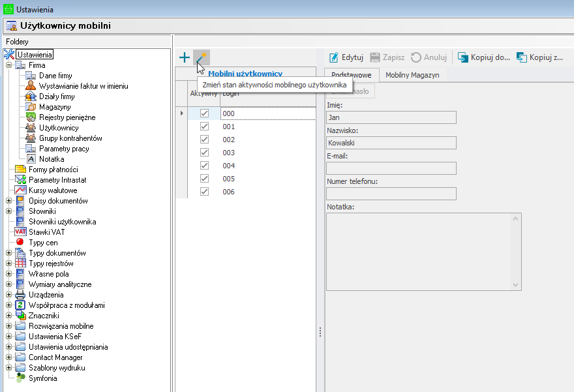Expand the Opisy dokumentów node
Screen dimensions: 574x392
pos(8,201)
